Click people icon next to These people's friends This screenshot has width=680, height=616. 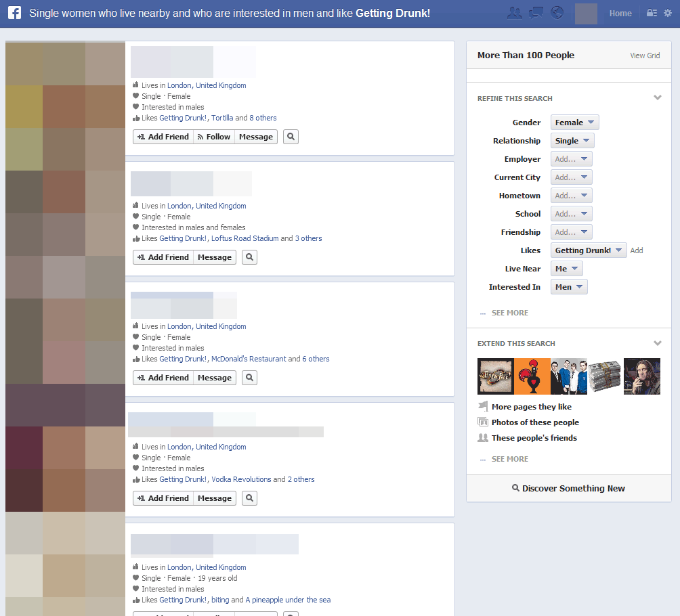click(483, 437)
